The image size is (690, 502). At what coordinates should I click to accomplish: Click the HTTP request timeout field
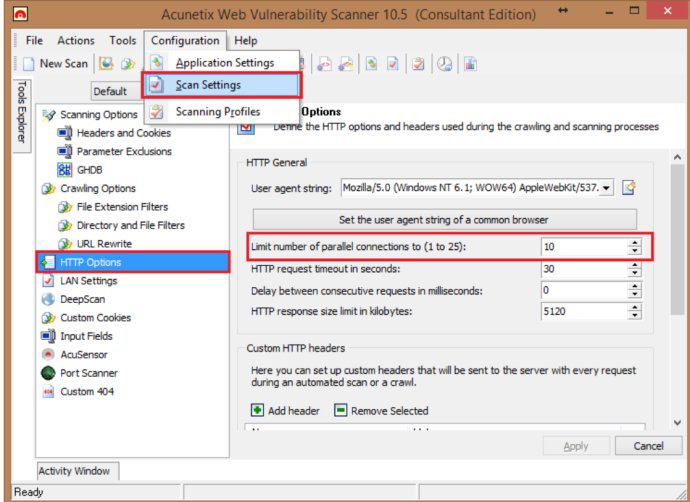pos(582,269)
